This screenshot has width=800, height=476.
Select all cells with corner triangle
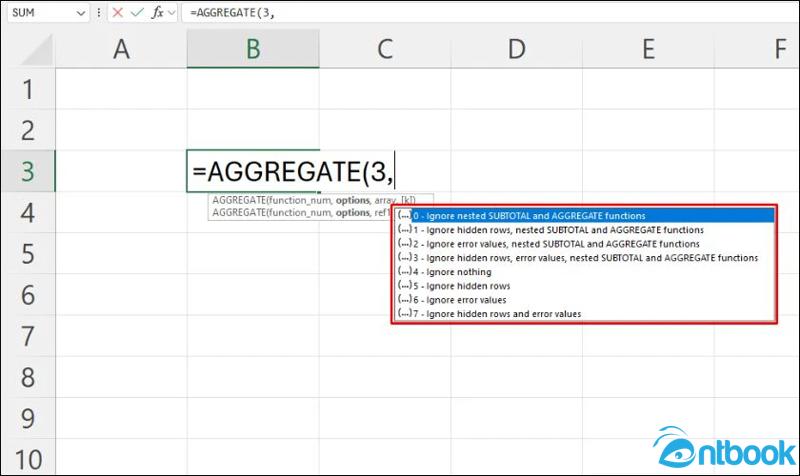click(x=37, y=50)
